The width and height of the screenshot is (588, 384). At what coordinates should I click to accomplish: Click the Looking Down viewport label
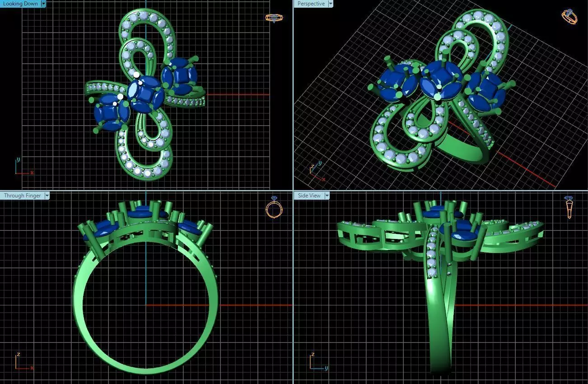click(x=20, y=4)
